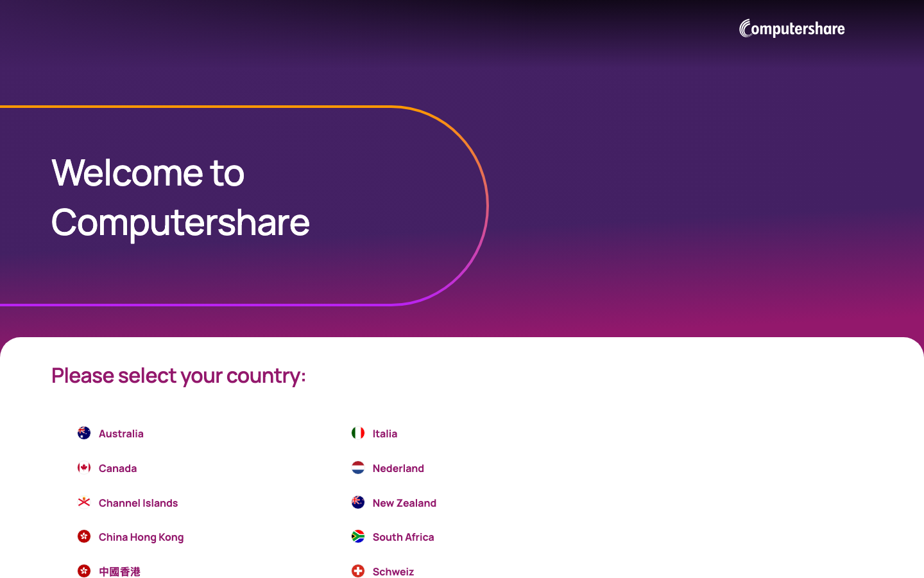Screen dimensions: 924x578
Task: Choose the New Zealand link
Action: tap(404, 503)
